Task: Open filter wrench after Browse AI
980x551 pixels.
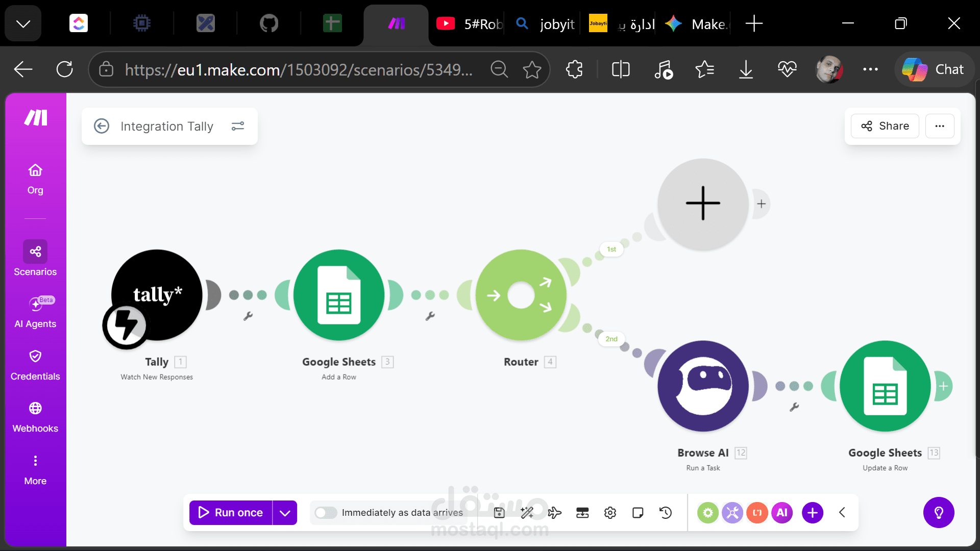Action: point(794,407)
